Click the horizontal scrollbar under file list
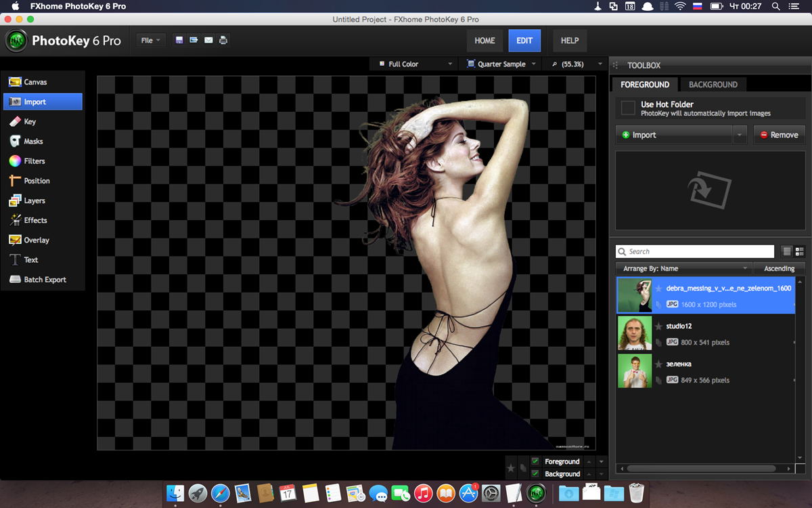This screenshot has height=508, width=812. point(700,468)
